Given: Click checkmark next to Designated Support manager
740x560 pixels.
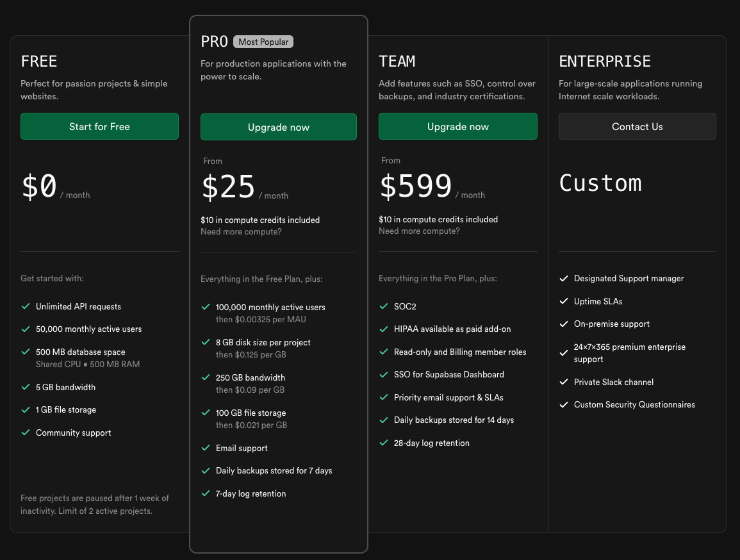Looking at the screenshot, I should click(564, 279).
